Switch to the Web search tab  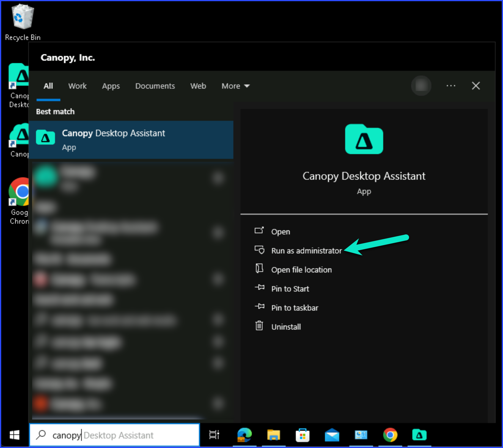tap(198, 86)
